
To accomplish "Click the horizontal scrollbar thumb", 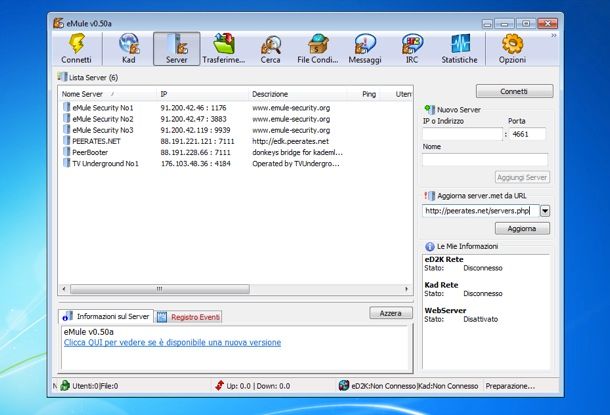I will [160, 289].
